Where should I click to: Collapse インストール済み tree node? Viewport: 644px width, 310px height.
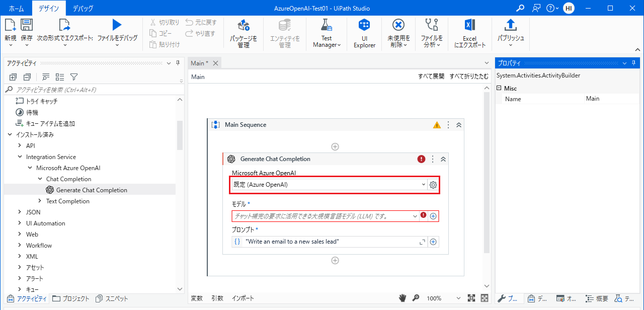[10, 134]
